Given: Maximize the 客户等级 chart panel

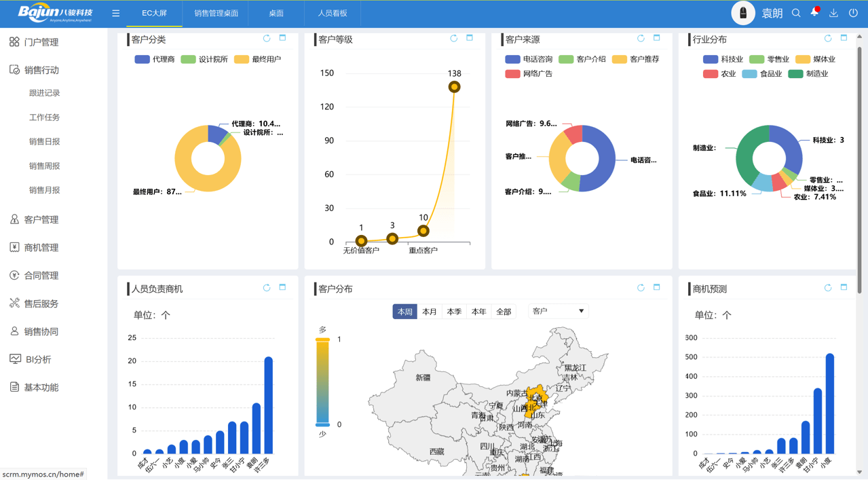Looking at the screenshot, I should point(470,39).
